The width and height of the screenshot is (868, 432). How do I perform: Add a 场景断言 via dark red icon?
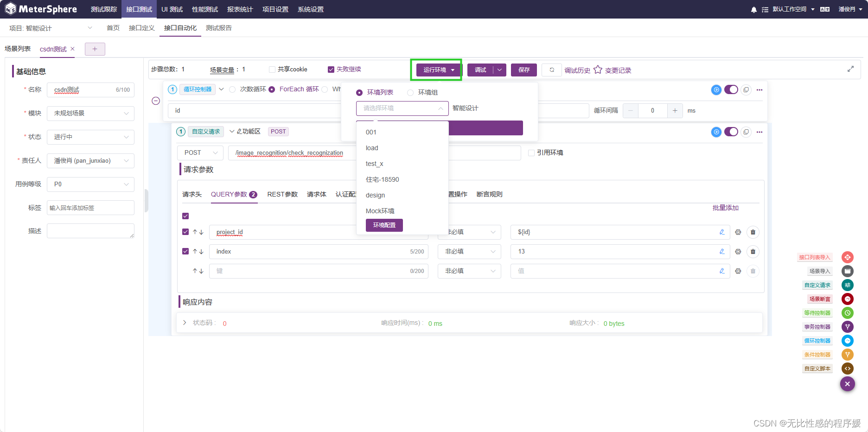[848, 299]
